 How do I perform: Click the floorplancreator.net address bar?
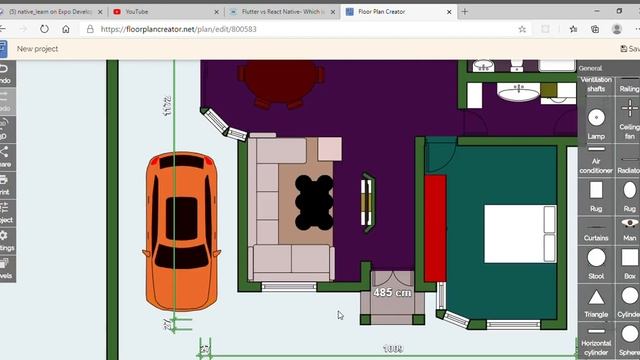[178, 29]
